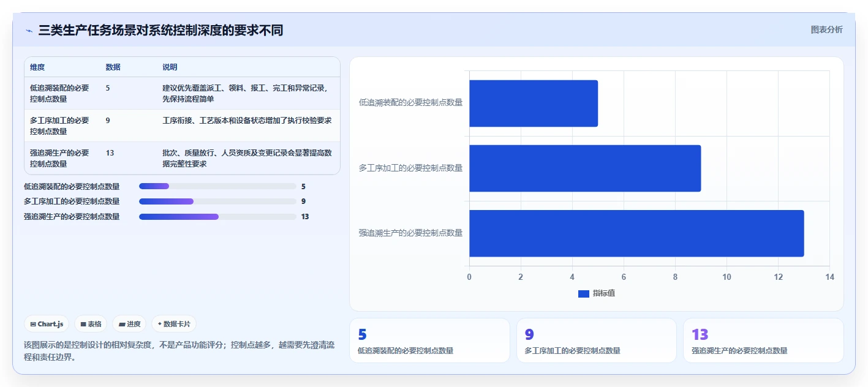The image size is (868, 387).
Task: Click the table data value 9
Action: (108, 120)
